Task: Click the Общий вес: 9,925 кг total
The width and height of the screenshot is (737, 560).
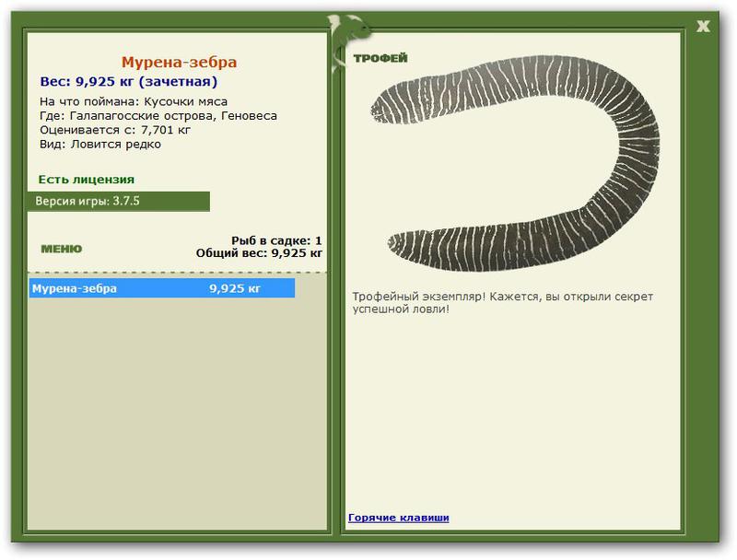Action: click(259, 253)
